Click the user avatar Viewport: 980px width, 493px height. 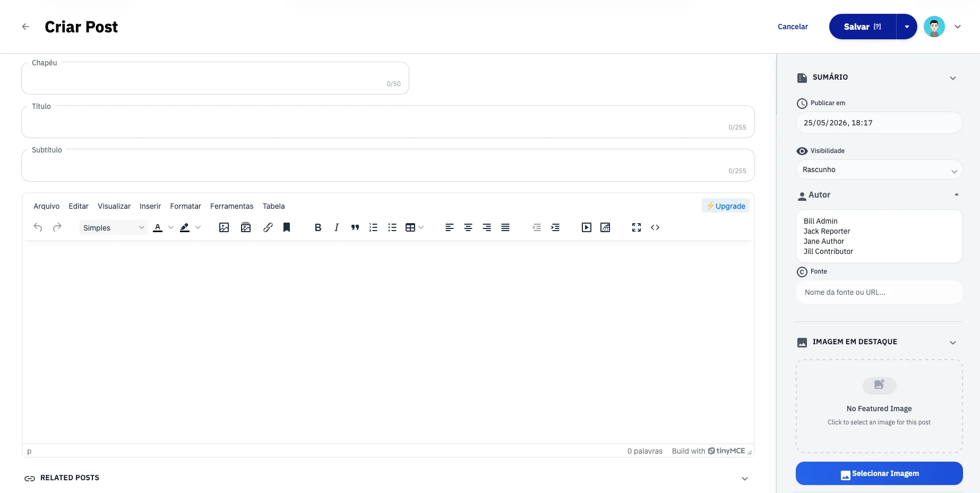point(934,27)
